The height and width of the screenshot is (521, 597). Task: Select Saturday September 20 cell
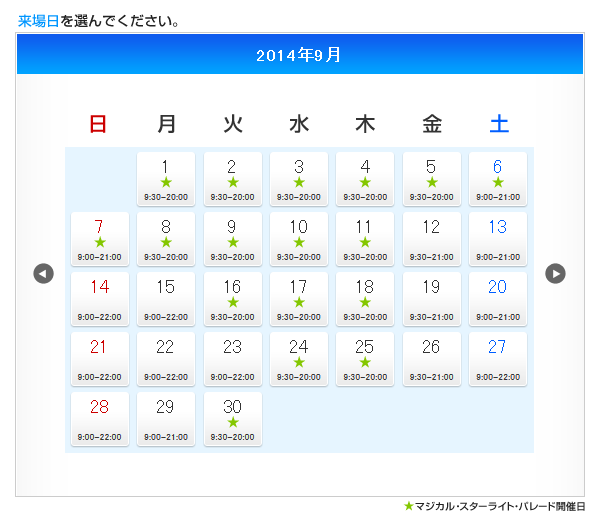pyautogui.click(x=498, y=299)
